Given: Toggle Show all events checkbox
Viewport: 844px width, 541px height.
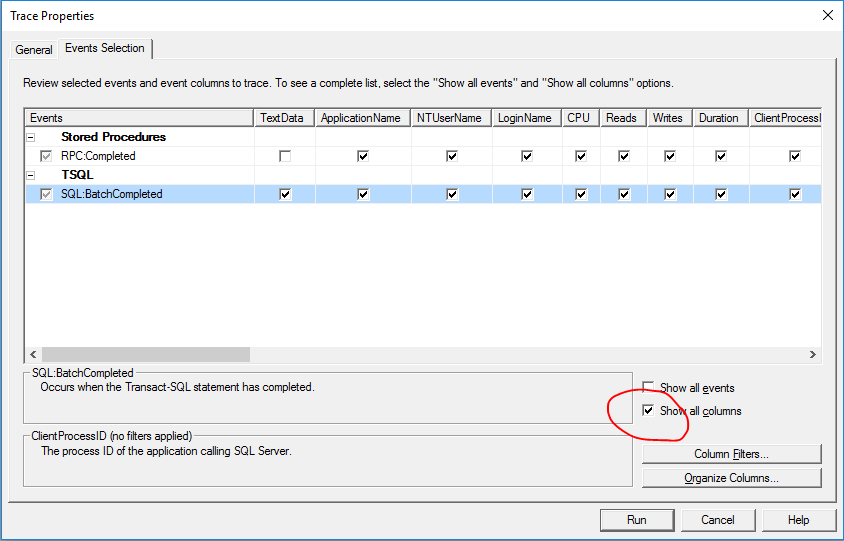Looking at the screenshot, I should 649,388.
